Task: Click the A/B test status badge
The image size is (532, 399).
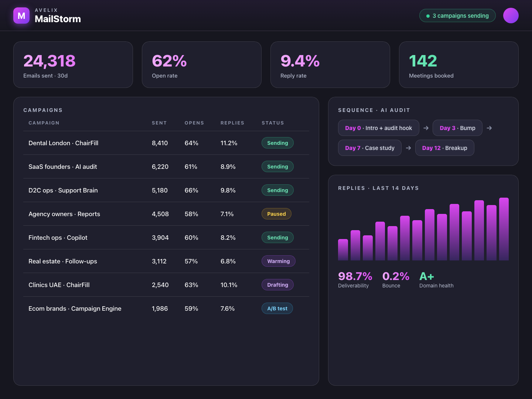Action: 277,308
